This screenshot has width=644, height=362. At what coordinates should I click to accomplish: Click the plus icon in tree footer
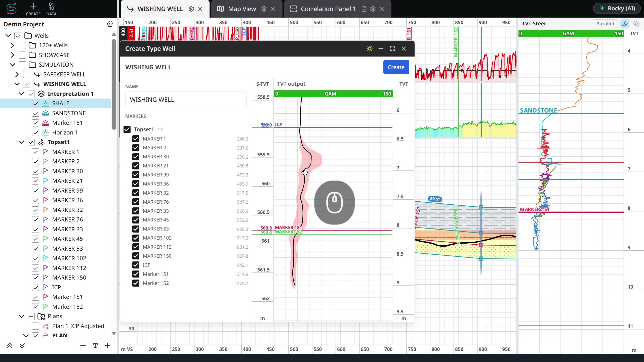(x=108, y=346)
